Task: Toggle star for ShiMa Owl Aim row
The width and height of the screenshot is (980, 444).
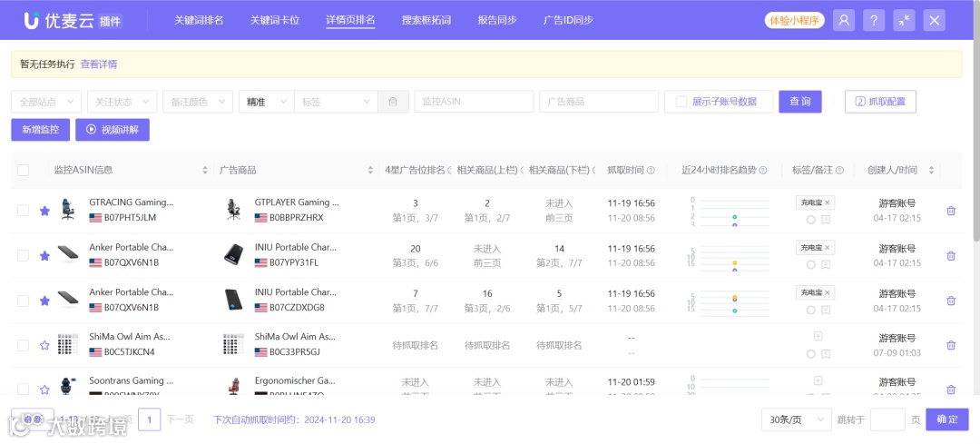Action: pyautogui.click(x=44, y=344)
